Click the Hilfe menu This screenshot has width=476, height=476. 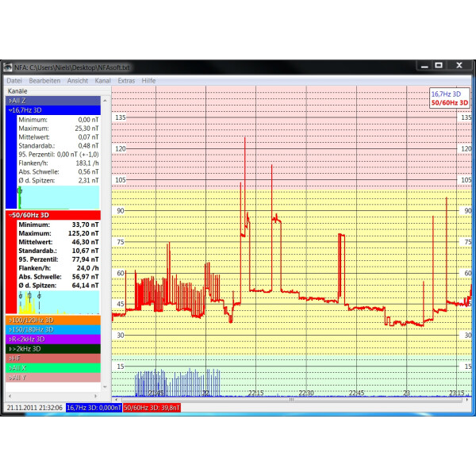[149, 81]
